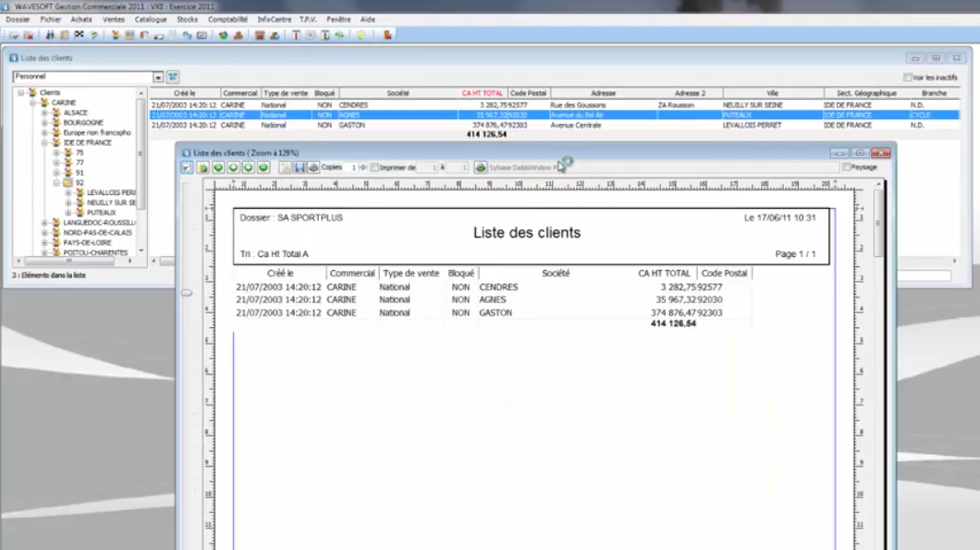Open the Aide menu

coord(368,19)
